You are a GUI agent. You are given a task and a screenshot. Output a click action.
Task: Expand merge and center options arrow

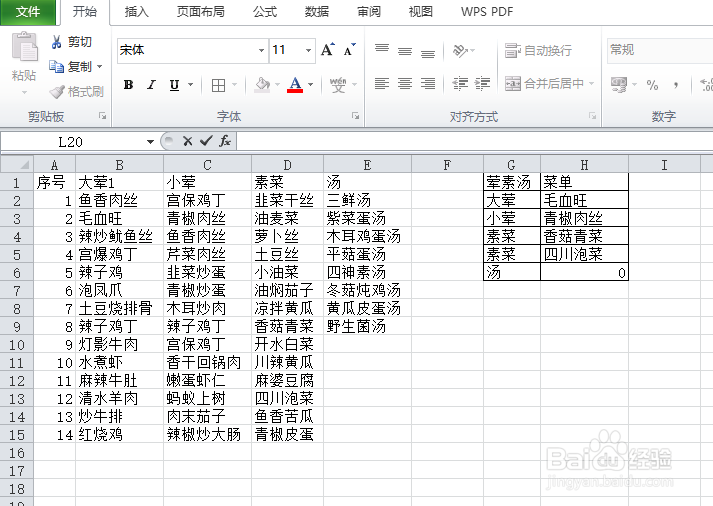point(592,84)
